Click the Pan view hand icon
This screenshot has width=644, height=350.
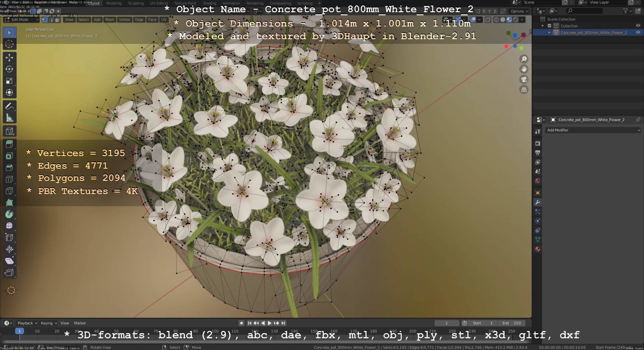point(524,69)
